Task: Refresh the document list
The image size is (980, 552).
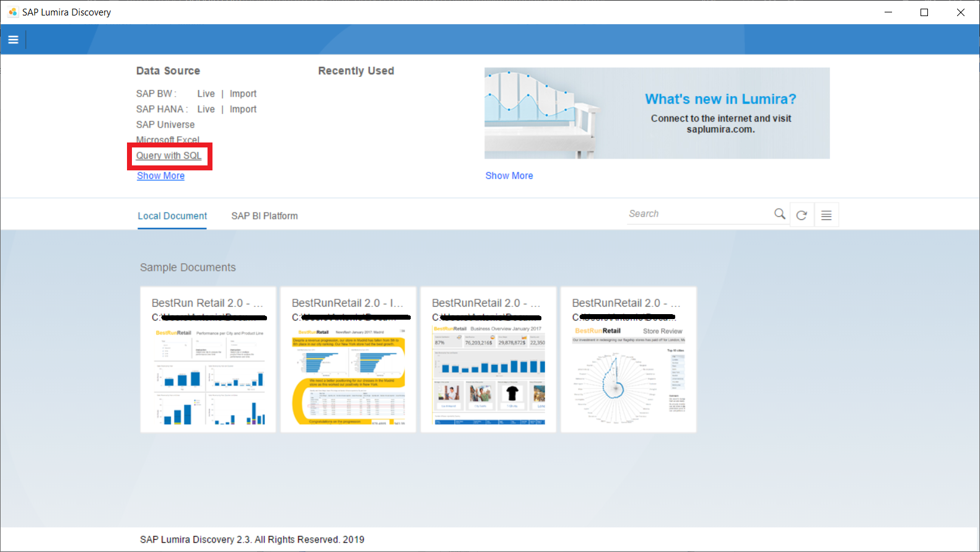Action: click(802, 215)
